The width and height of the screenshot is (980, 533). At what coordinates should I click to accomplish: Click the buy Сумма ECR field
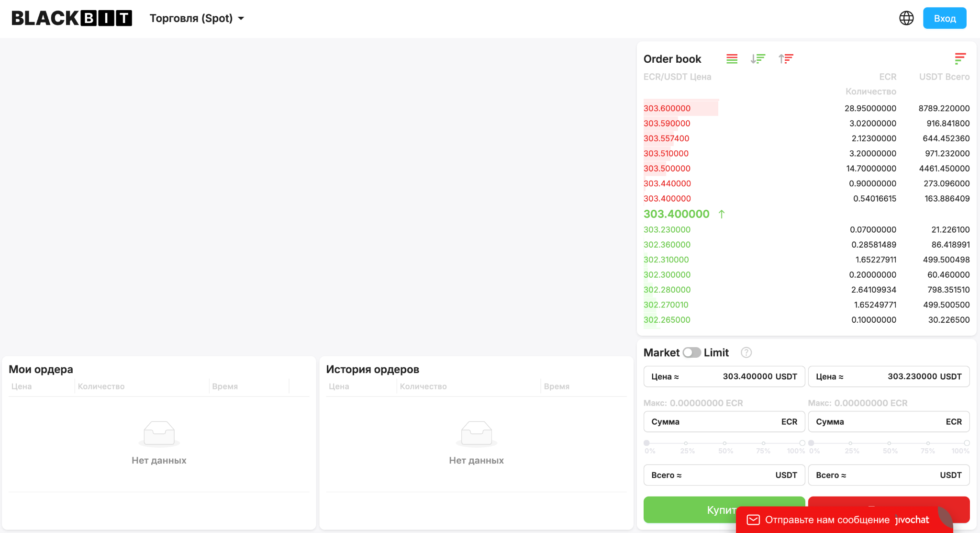pos(724,421)
